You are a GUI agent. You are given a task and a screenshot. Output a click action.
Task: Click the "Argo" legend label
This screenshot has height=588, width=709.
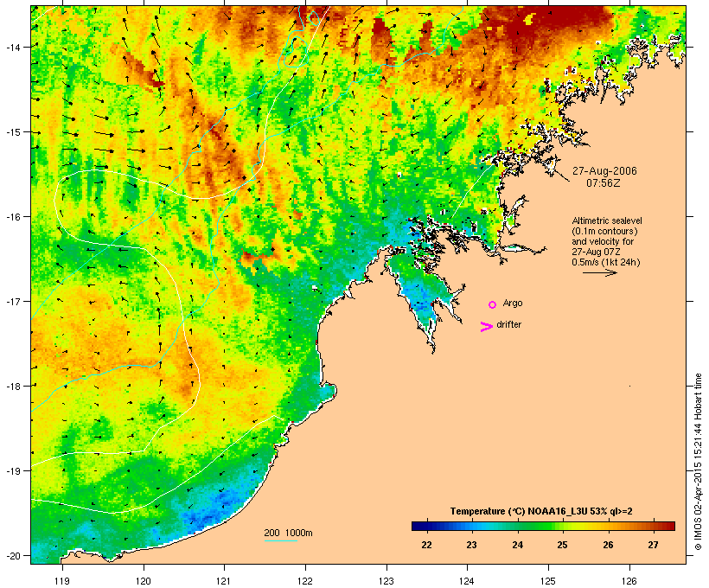click(x=513, y=303)
